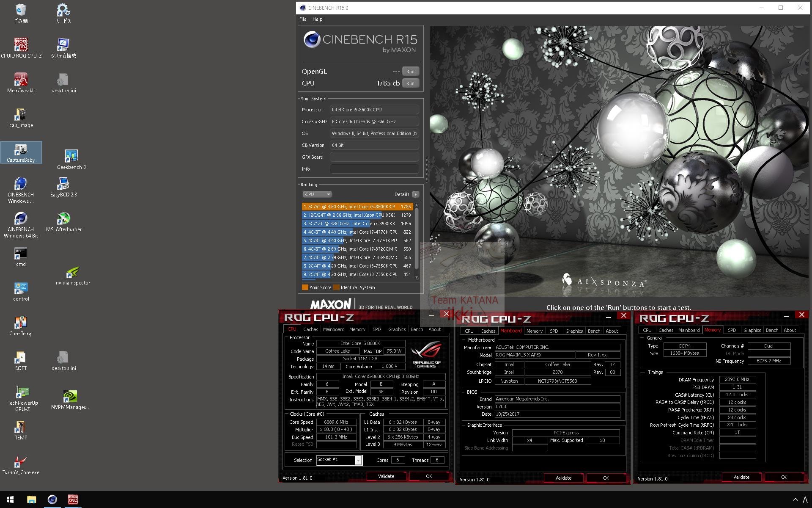Image resolution: width=812 pixels, height=508 pixels.
Task: Switch to Cinebench in the taskbar
Action: (52, 500)
